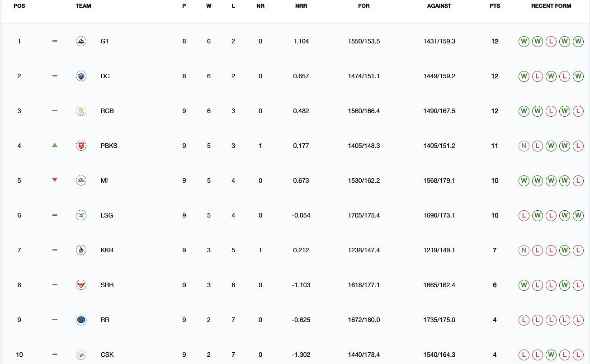Click the KKR team logo
This screenshot has width=590, height=364.
click(x=81, y=250)
